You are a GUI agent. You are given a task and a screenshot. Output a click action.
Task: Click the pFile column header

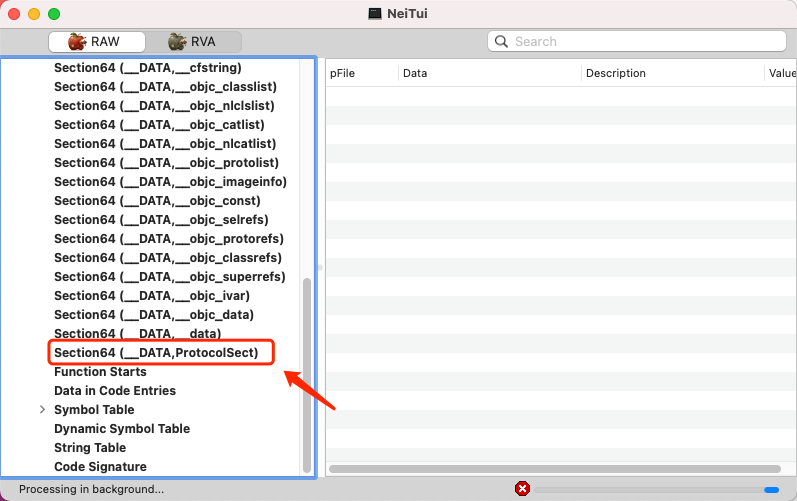tap(362, 73)
